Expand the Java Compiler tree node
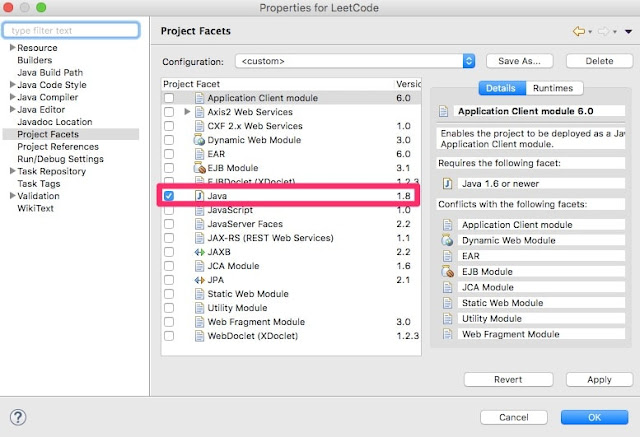This screenshot has height=437, width=640. (11, 97)
